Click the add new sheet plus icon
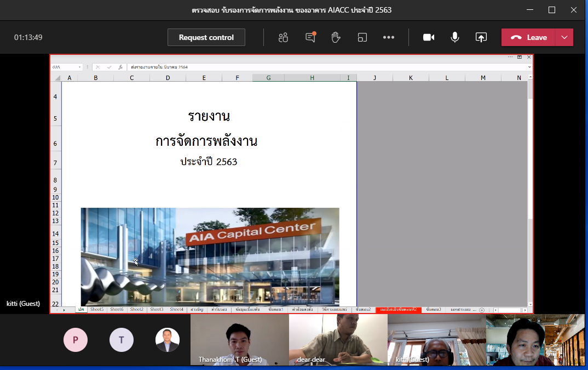The image size is (588, 370). click(482, 310)
